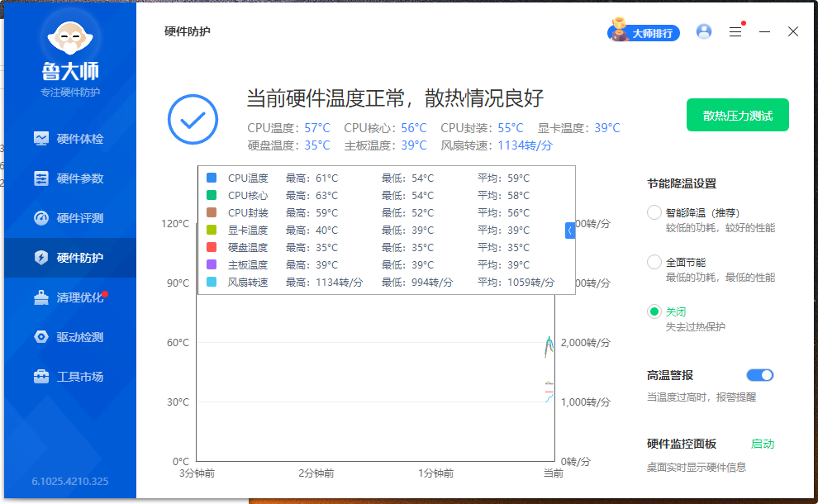Click the 硬盘温度 35°C top reading

click(x=317, y=145)
